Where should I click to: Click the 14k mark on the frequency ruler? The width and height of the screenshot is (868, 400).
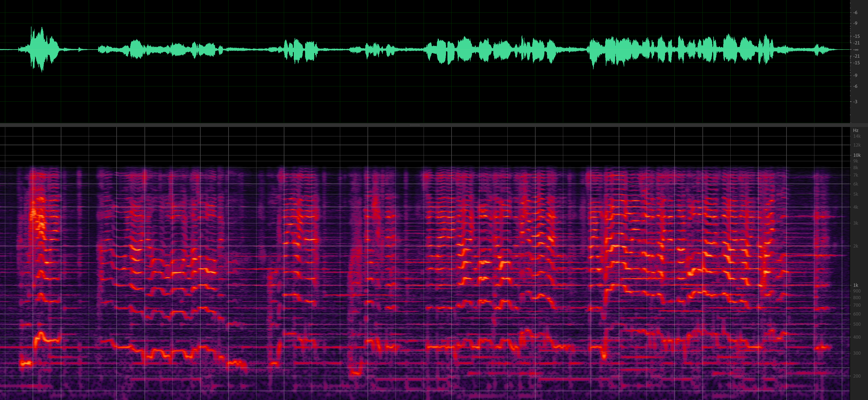point(857,136)
